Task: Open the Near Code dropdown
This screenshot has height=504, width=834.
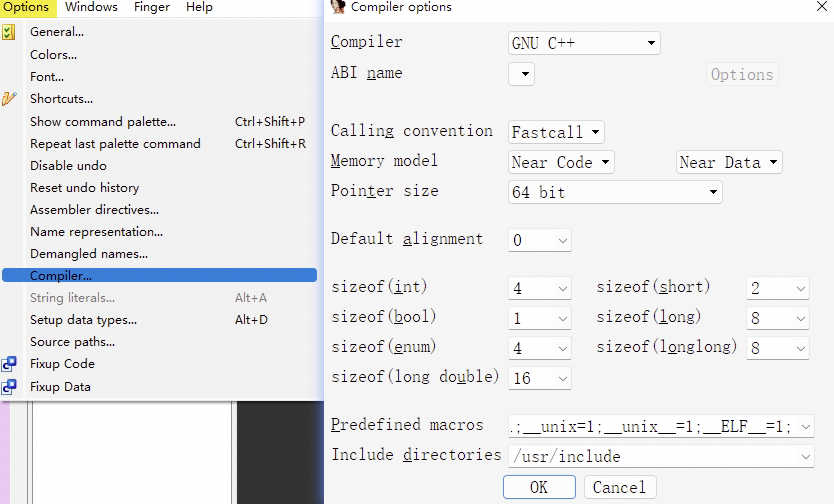Action: [x=561, y=162]
